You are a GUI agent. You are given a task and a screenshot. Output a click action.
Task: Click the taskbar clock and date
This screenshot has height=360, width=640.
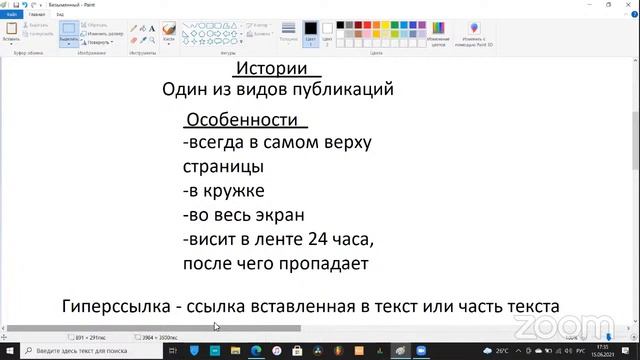603,351
